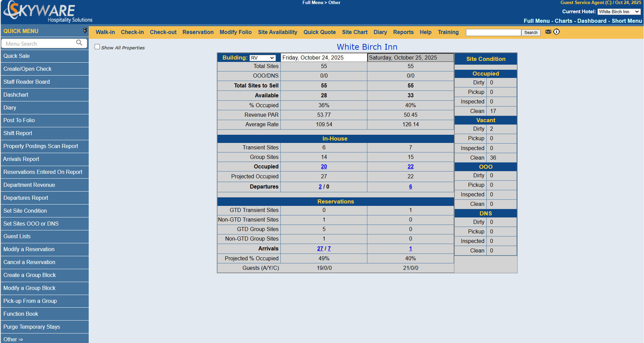Focus the Menu Search input field
Viewport: 644px width, 343px height.
click(x=39, y=44)
